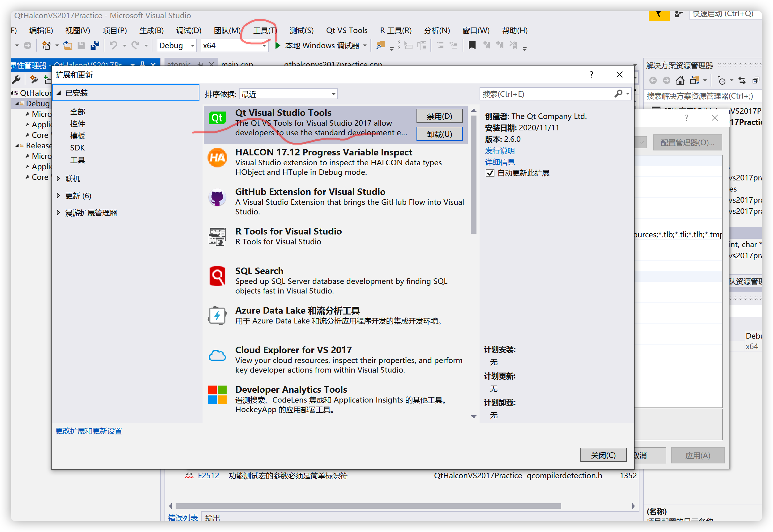The width and height of the screenshot is (773, 532).
Task: Click the Qt Visual Studio Tools icon
Action: click(x=217, y=118)
